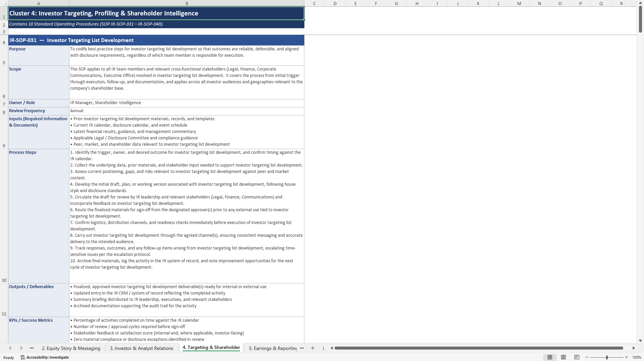Click the Process Steps label cell
The width and height of the screenshot is (644, 361).
tap(39, 216)
